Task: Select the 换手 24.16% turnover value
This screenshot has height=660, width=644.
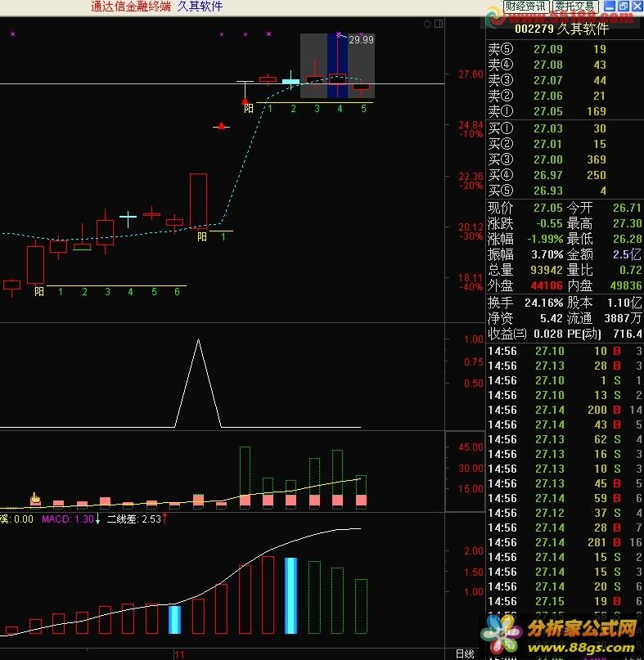Action: click(543, 303)
